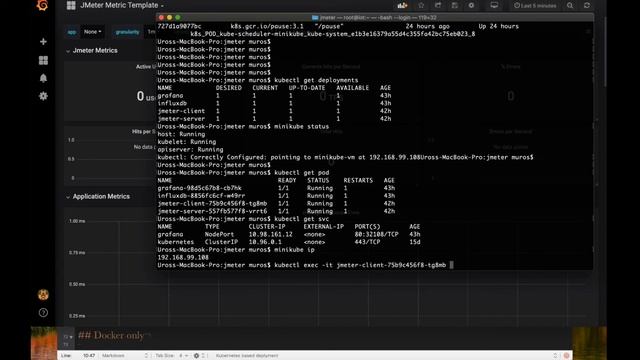
Task: Click 'kubectl get pod' command text
Action: pos(301,172)
